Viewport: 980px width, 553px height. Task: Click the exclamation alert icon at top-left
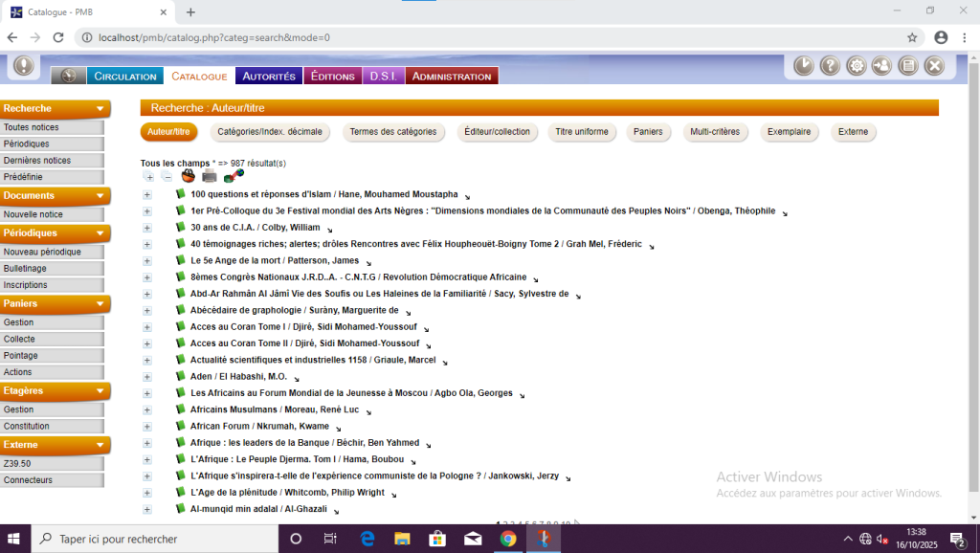coord(24,66)
